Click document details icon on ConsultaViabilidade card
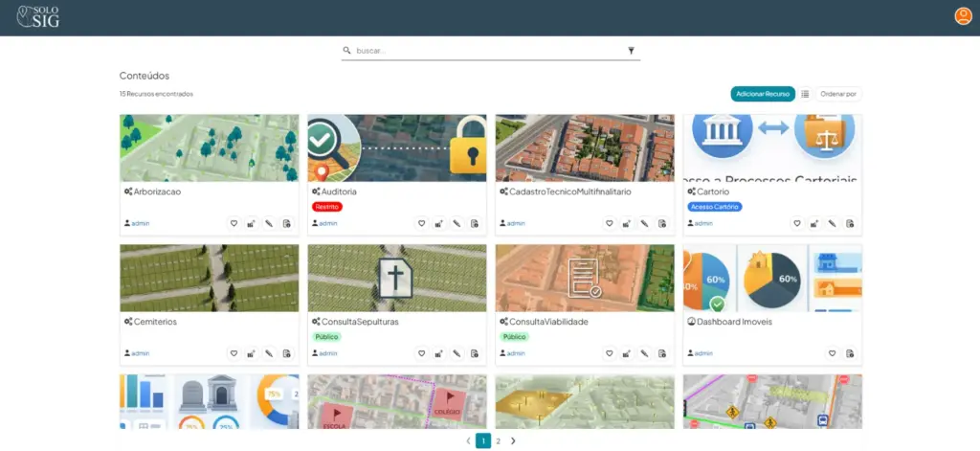980x451 pixels. point(662,353)
